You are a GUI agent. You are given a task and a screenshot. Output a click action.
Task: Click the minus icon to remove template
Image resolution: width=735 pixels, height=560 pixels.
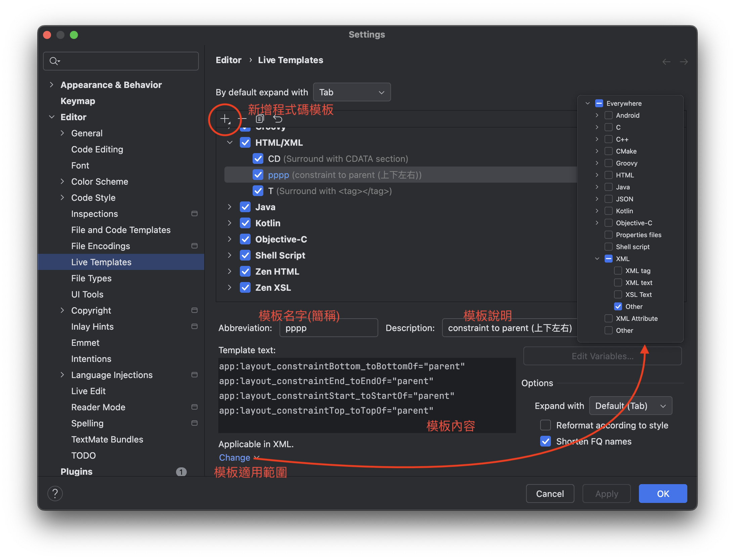click(242, 119)
